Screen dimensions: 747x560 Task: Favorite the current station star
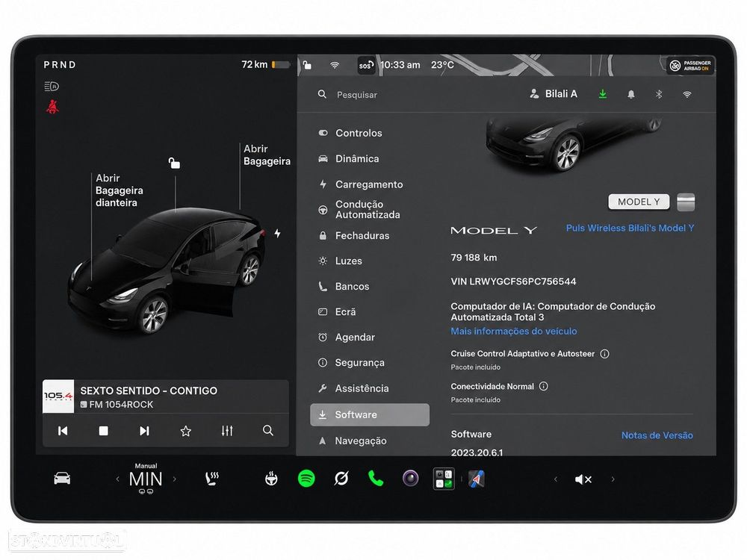coord(186,431)
